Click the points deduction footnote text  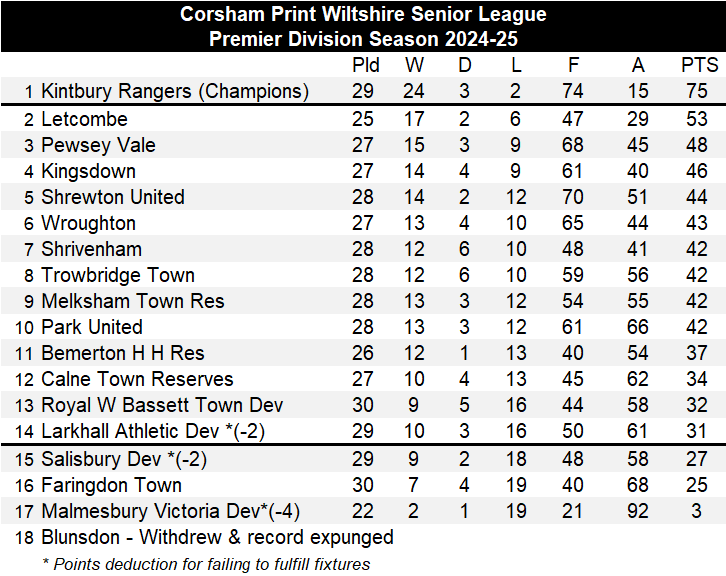[x=206, y=563]
